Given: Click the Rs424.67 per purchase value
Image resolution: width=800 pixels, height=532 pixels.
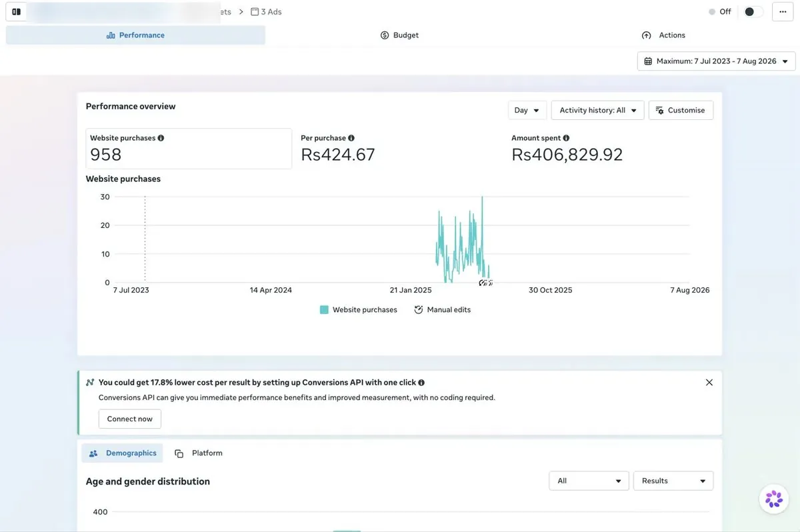Looking at the screenshot, I should [x=338, y=155].
